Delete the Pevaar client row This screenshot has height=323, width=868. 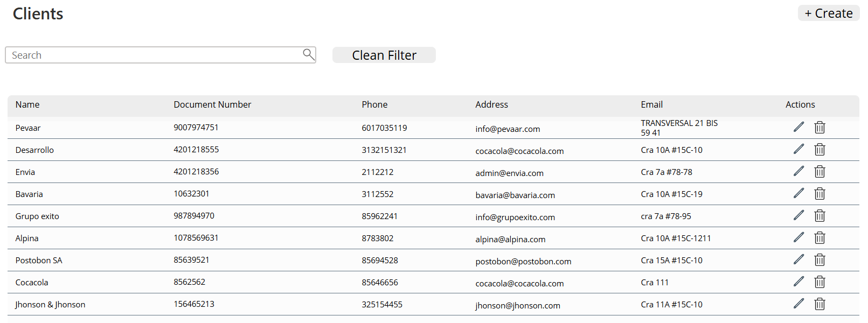(820, 127)
